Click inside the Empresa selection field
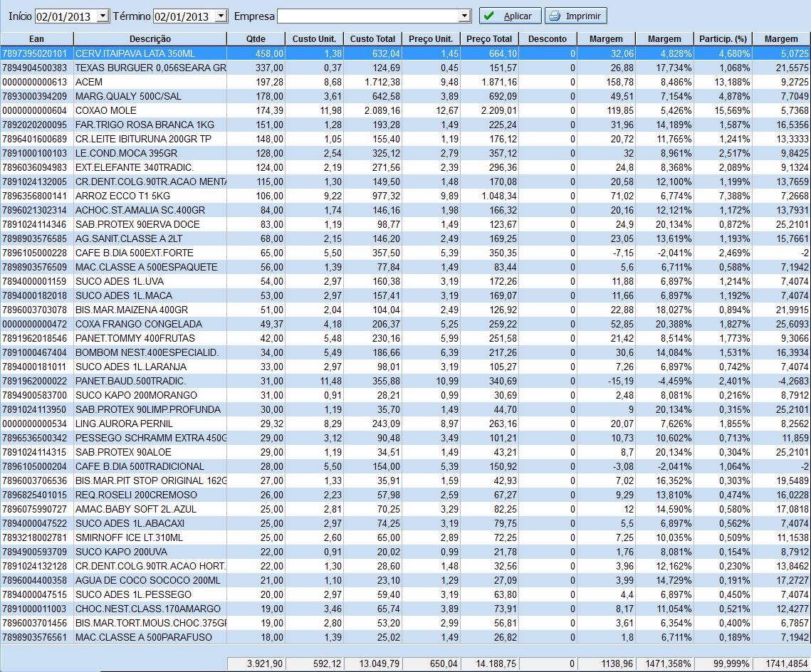The height and width of the screenshot is (672, 811). (x=368, y=16)
